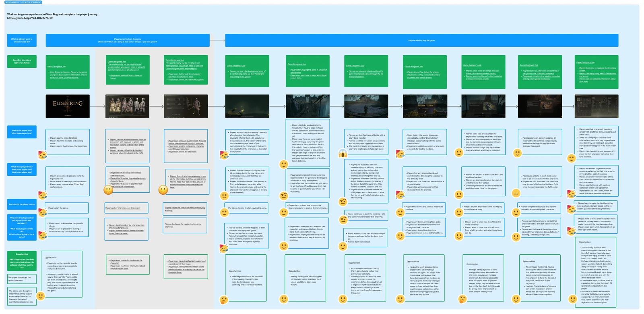The height and width of the screenshot is (314, 644).
Task: Select the first boss encounter screenshot
Action: (x=366, y=106)
